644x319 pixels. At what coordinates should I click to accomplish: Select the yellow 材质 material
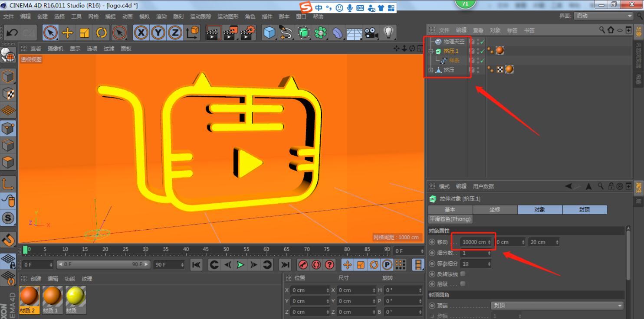[x=76, y=299]
